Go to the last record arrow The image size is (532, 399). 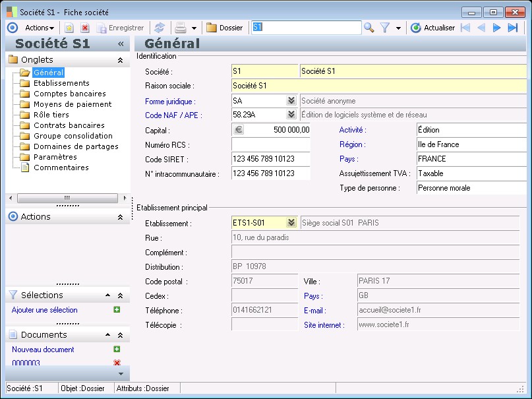[x=513, y=28]
